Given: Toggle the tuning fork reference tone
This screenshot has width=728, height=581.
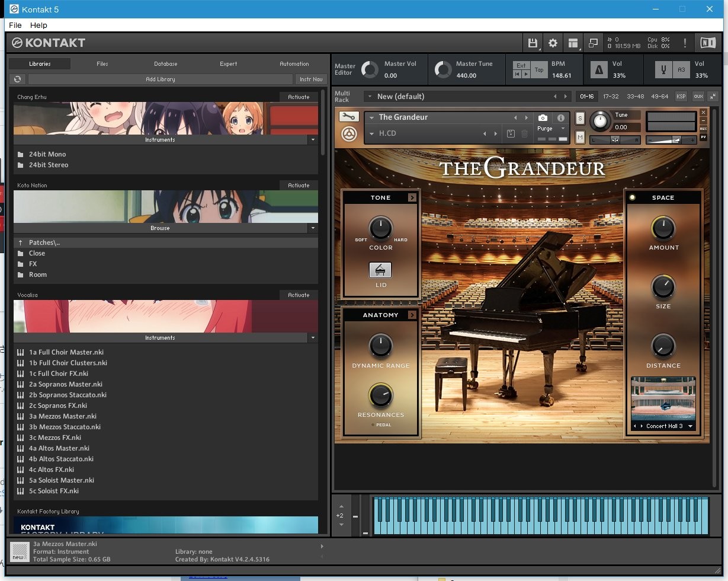Looking at the screenshot, I should (663, 70).
